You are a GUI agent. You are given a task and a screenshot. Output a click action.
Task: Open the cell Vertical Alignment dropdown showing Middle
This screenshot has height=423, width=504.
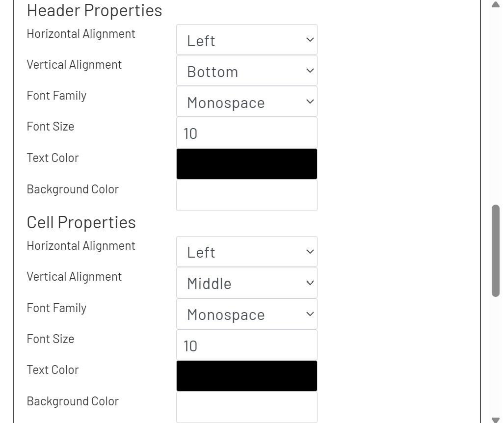[x=246, y=283]
